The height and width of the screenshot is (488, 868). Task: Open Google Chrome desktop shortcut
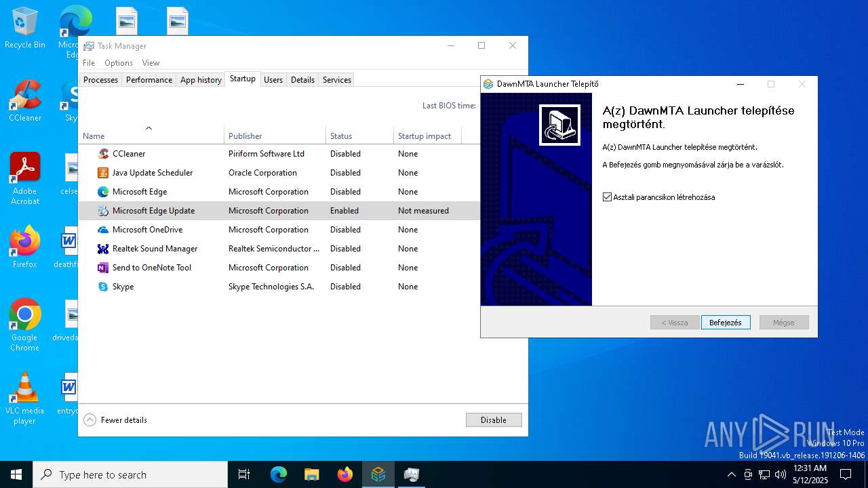(x=25, y=325)
